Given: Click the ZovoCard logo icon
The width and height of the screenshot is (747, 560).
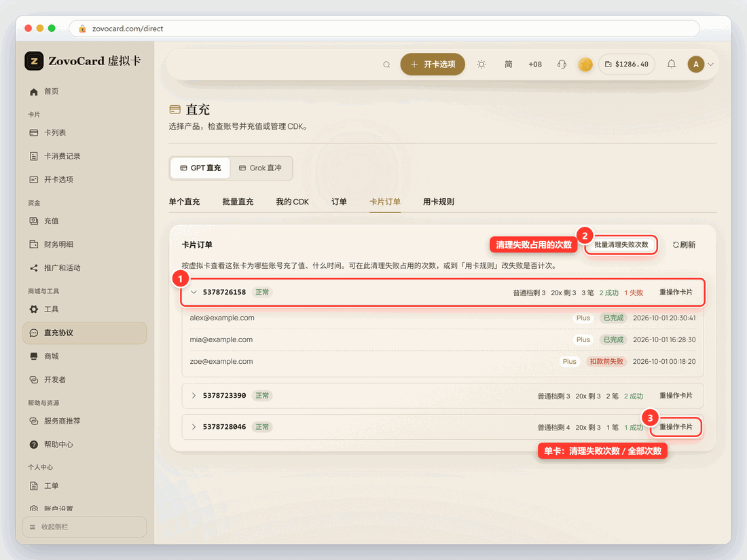Looking at the screenshot, I should (34, 61).
